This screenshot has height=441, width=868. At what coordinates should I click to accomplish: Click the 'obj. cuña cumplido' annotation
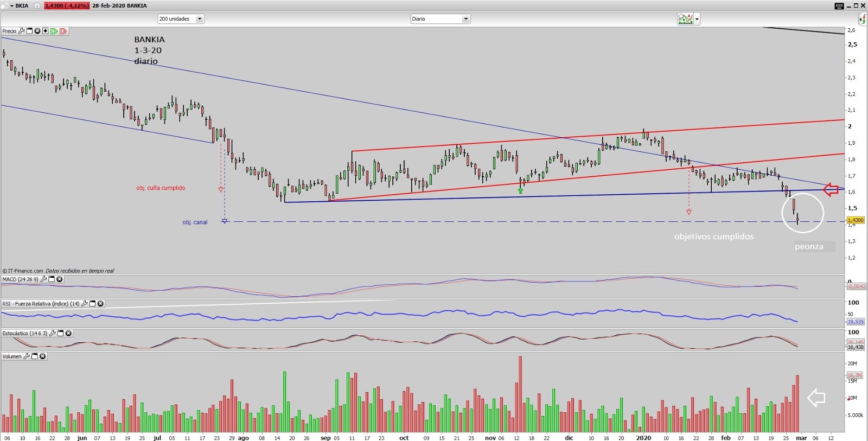coord(161,188)
